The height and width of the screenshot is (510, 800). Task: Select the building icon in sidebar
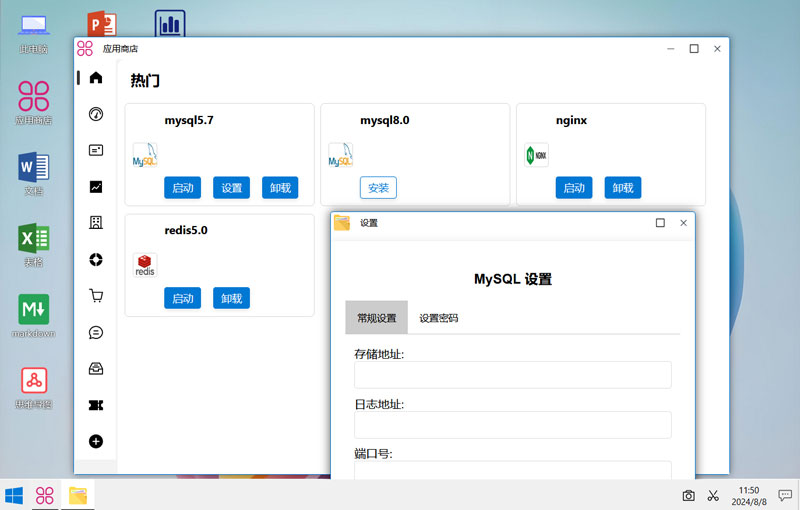(96, 222)
